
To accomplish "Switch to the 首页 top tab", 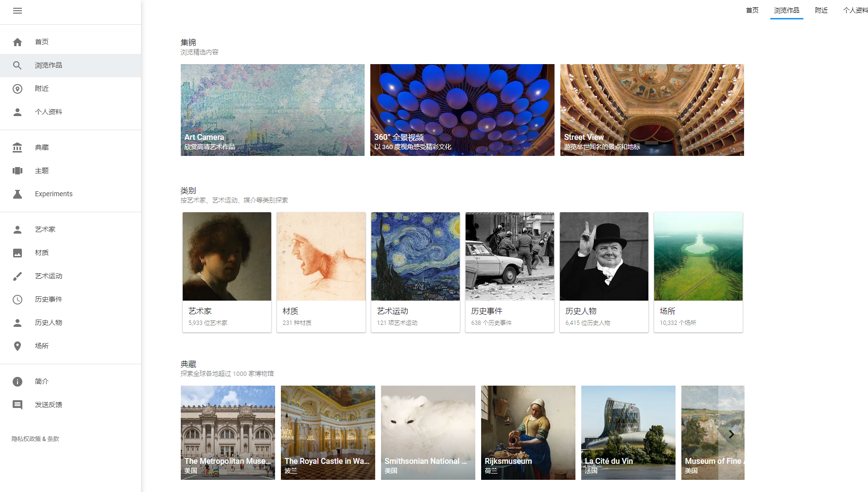I will click(x=752, y=10).
